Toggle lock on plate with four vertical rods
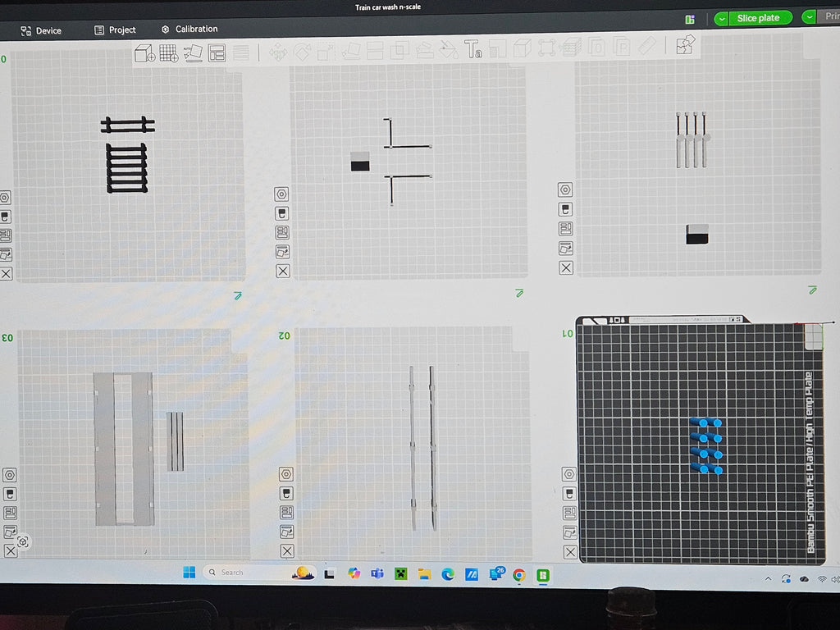840x630 pixels. coord(565,209)
